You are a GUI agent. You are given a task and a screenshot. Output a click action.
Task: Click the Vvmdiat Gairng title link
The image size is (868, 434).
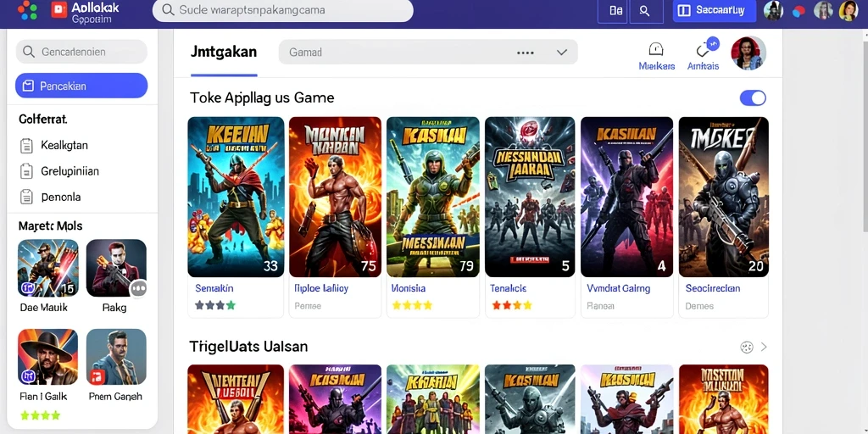click(618, 288)
